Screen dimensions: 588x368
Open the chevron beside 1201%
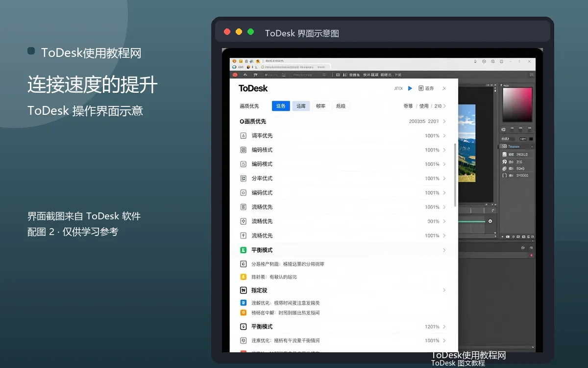tap(444, 326)
